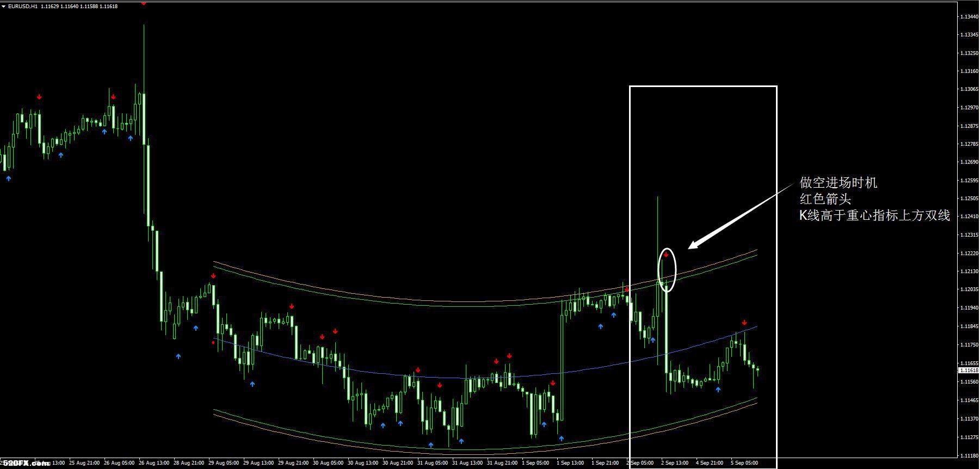Click time axis label 31 Aug 05:00
Image resolution: width=980 pixels, height=469 pixels.
pyautogui.click(x=433, y=464)
